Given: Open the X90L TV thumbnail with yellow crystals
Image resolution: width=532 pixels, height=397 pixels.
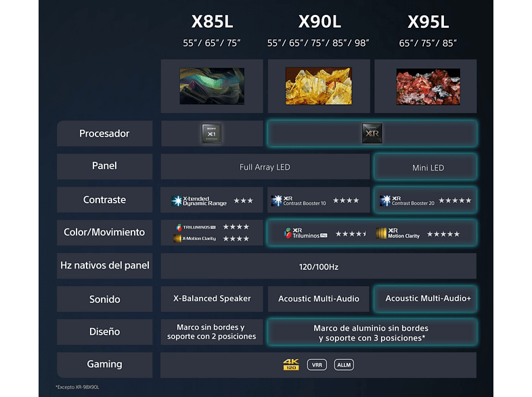Looking at the screenshot, I should pos(319,86).
